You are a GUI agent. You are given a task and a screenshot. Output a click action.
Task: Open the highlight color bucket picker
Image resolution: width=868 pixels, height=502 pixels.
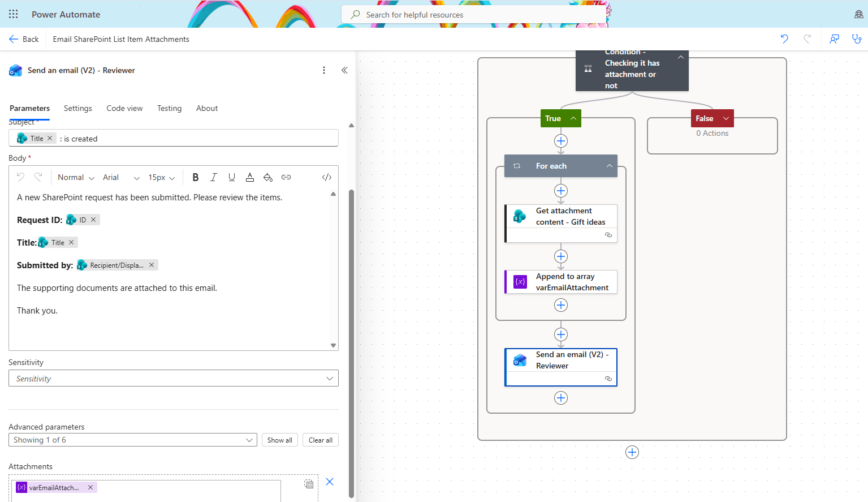coord(268,177)
